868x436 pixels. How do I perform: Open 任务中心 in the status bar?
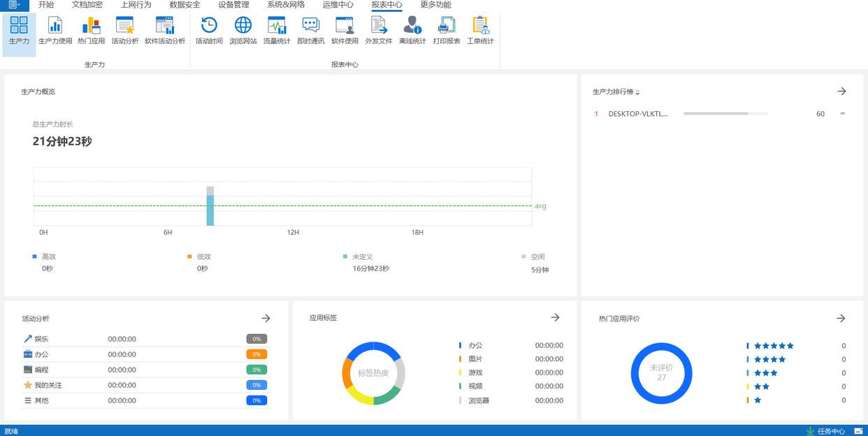(x=830, y=431)
